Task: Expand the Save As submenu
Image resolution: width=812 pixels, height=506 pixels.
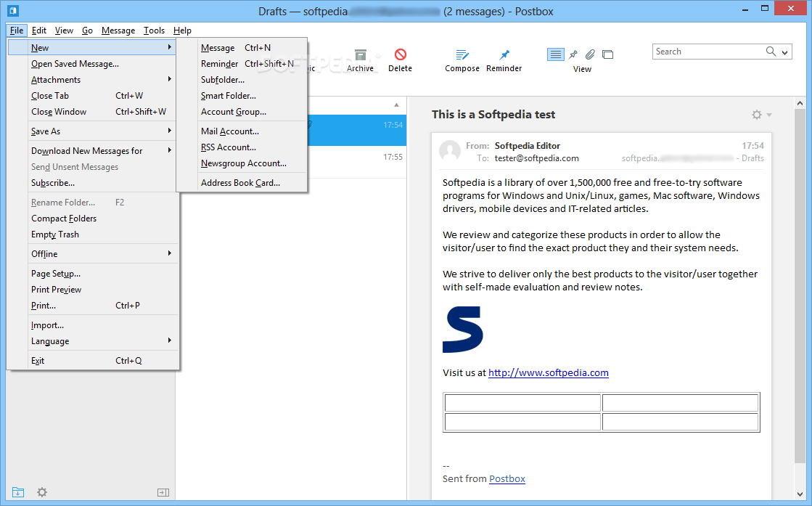Action: [x=92, y=131]
